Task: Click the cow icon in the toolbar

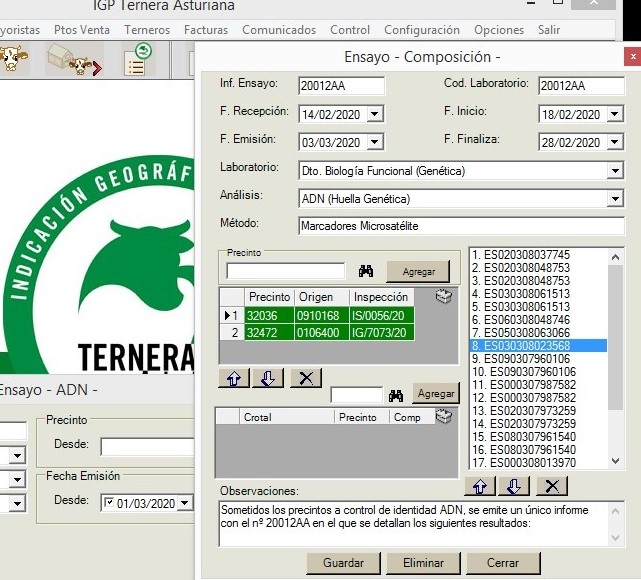Action: click(12, 61)
